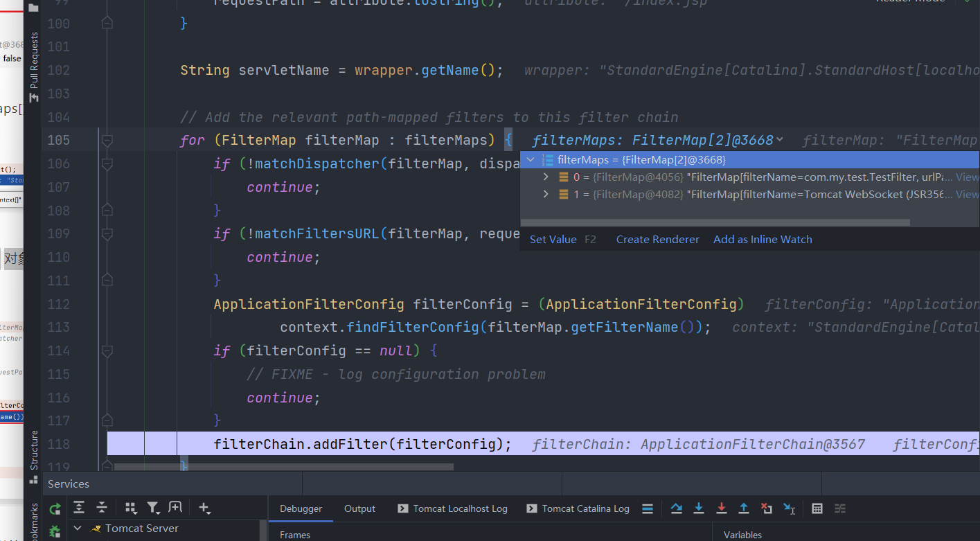Click the horizontal scrollbar in filterMaps popup

point(715,223)
